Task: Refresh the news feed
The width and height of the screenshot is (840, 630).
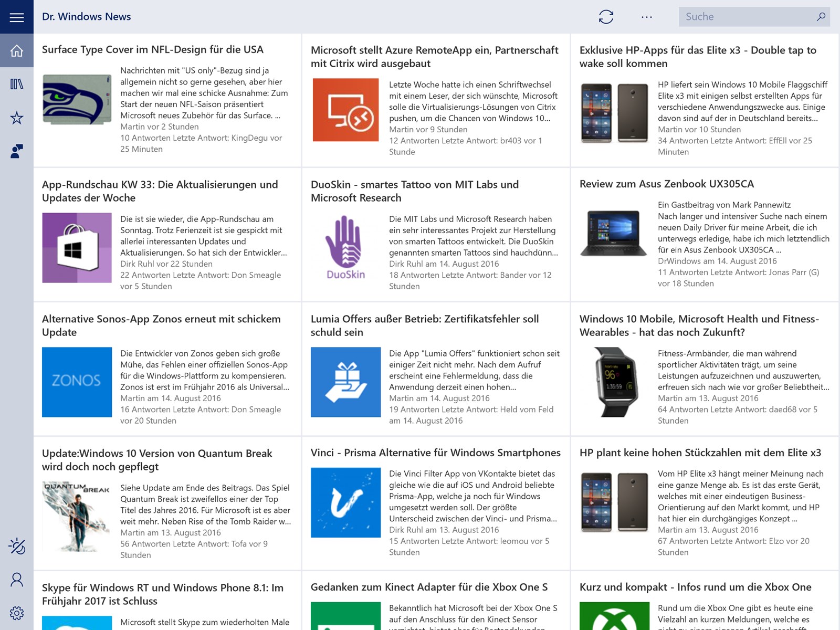Action: pyautogui.click(x=606, y=17)
